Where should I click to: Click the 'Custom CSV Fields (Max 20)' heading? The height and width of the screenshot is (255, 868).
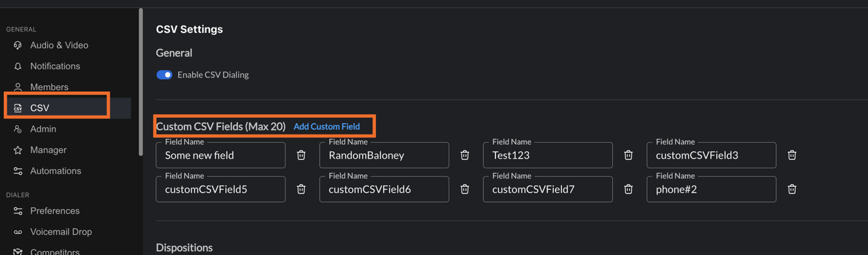coord(220,127)
